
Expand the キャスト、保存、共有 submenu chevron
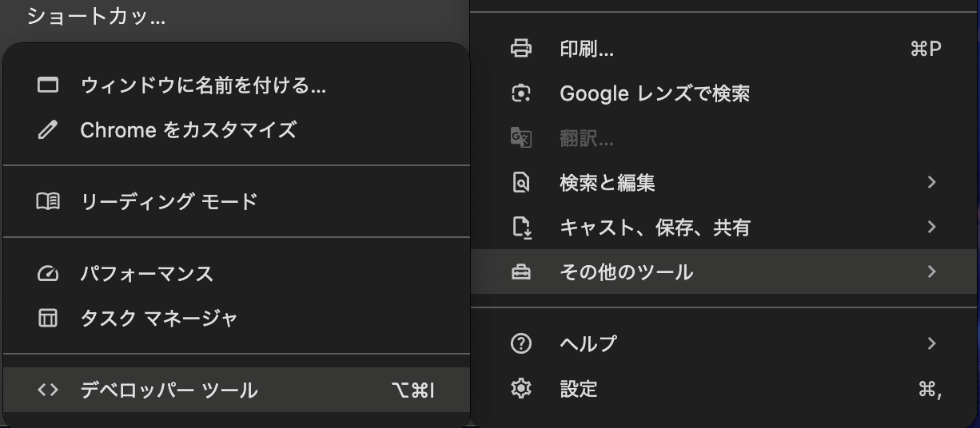[x=931, y=228]
